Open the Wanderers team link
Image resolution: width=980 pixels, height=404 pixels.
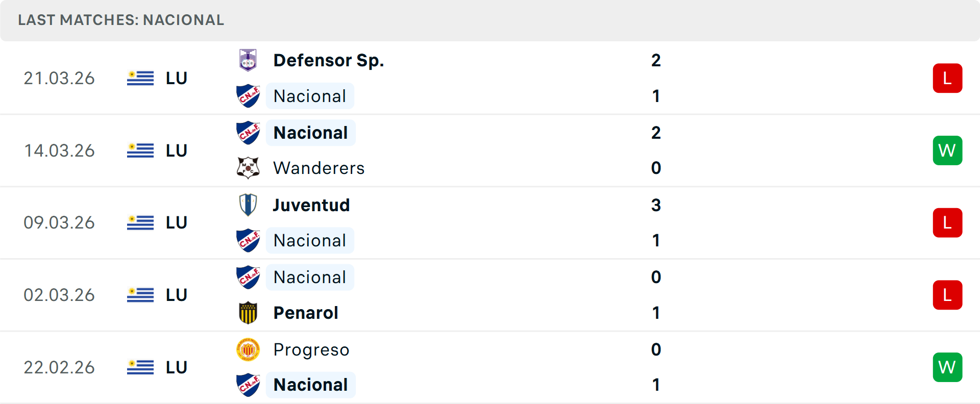[319, 168]
